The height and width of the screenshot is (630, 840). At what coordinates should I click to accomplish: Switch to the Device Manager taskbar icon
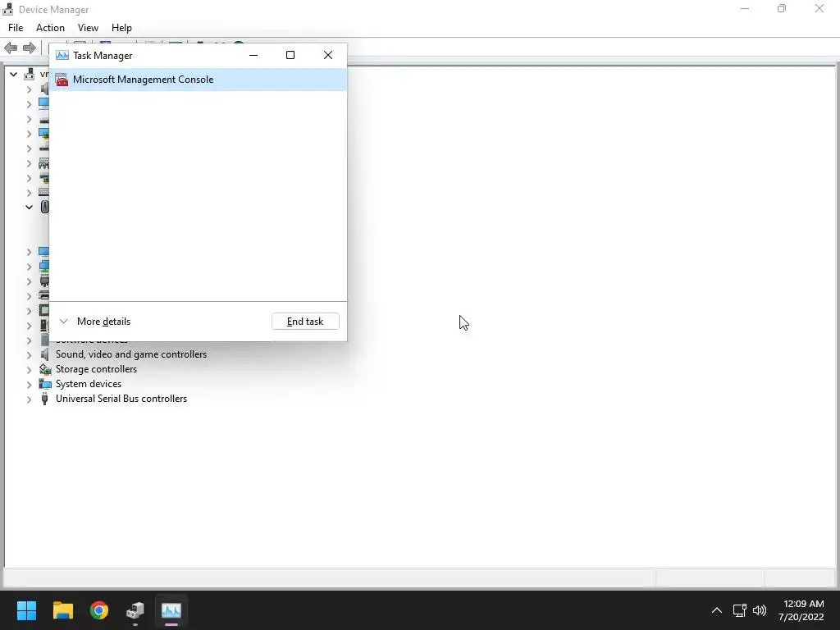(x=135, y=610)
